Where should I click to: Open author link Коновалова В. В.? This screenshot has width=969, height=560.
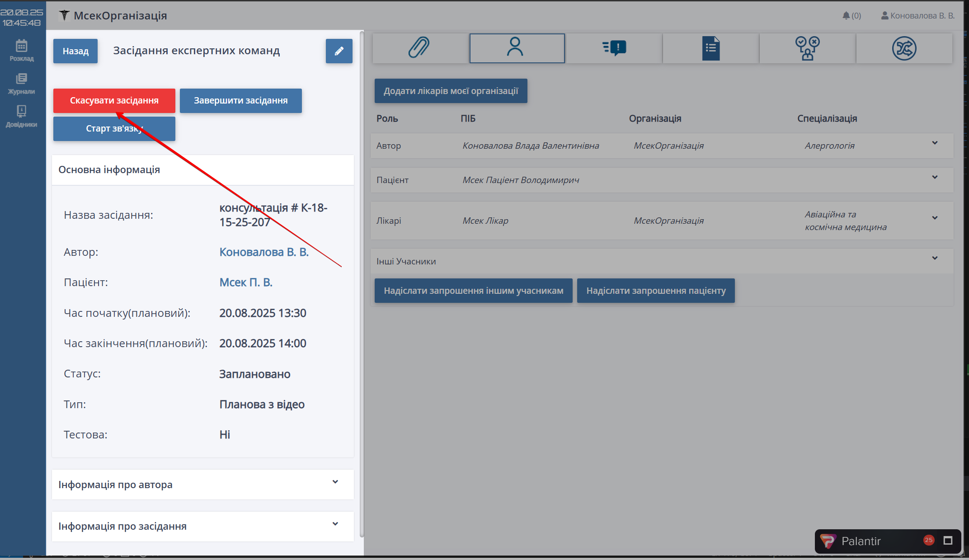click(264, 252)
